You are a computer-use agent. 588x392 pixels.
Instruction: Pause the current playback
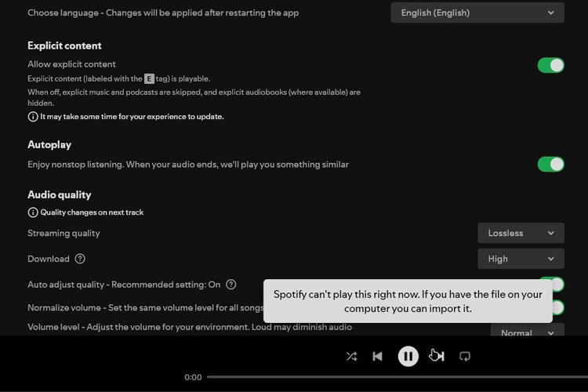tap(408, 356)
